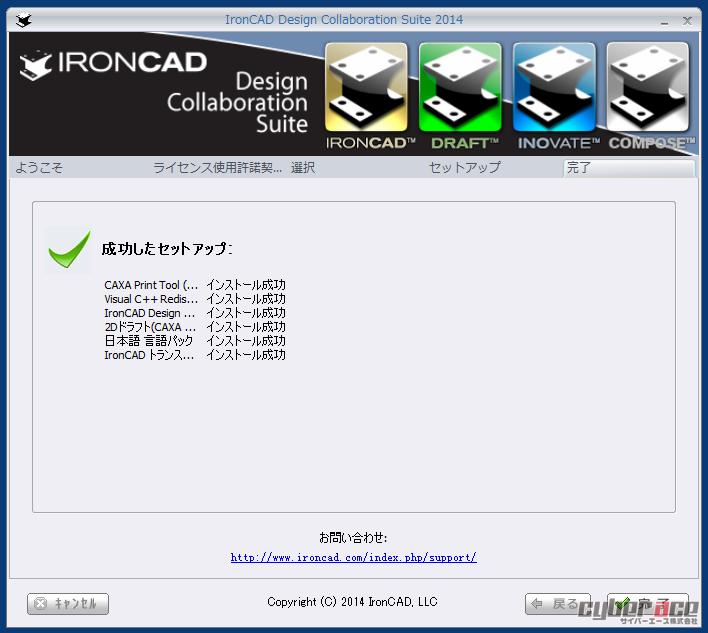Close the installer window
The image size is (708, 633).
coord(687,21)
